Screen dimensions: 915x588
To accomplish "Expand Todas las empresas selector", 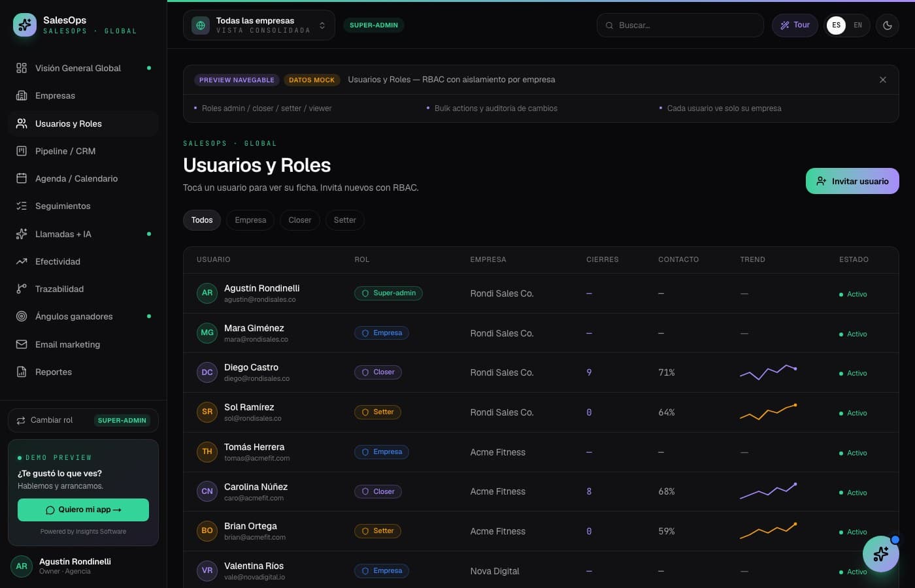I will pos(259,25).
